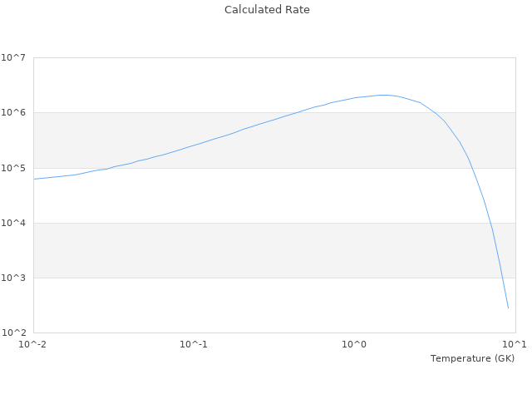The width and height of the screenshot is (532, 399).
Task: Click the curve where it crosses 10^5 on descent
Action: point(471,168)
